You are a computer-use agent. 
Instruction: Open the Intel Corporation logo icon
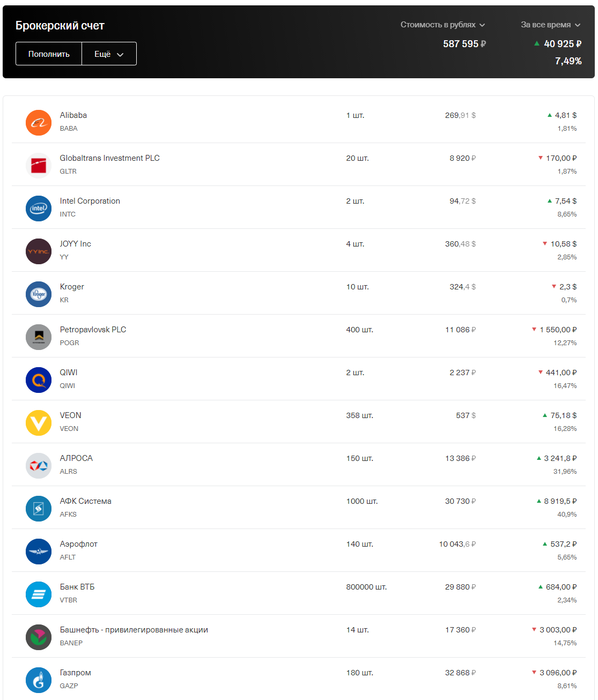tap(38, 208)
